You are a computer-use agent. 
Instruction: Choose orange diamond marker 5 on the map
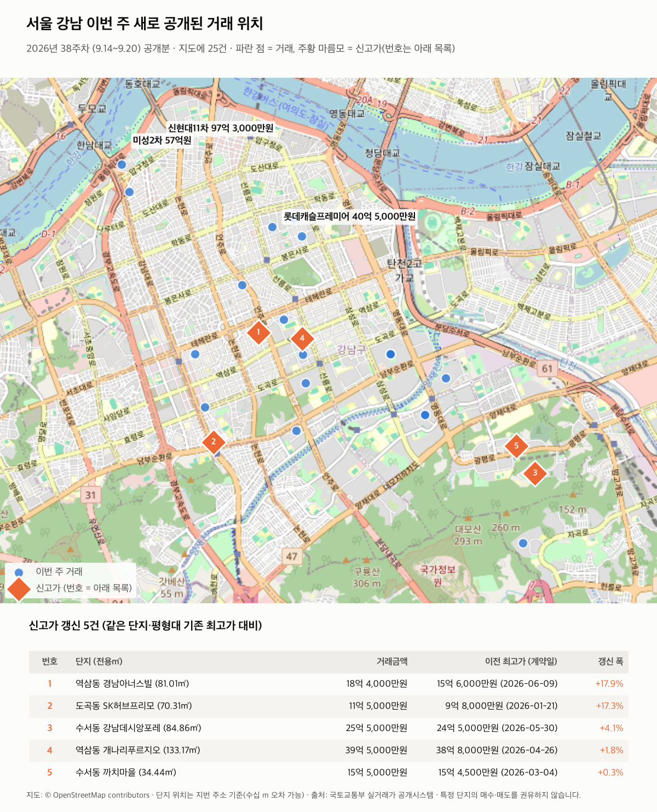[516, 446]
